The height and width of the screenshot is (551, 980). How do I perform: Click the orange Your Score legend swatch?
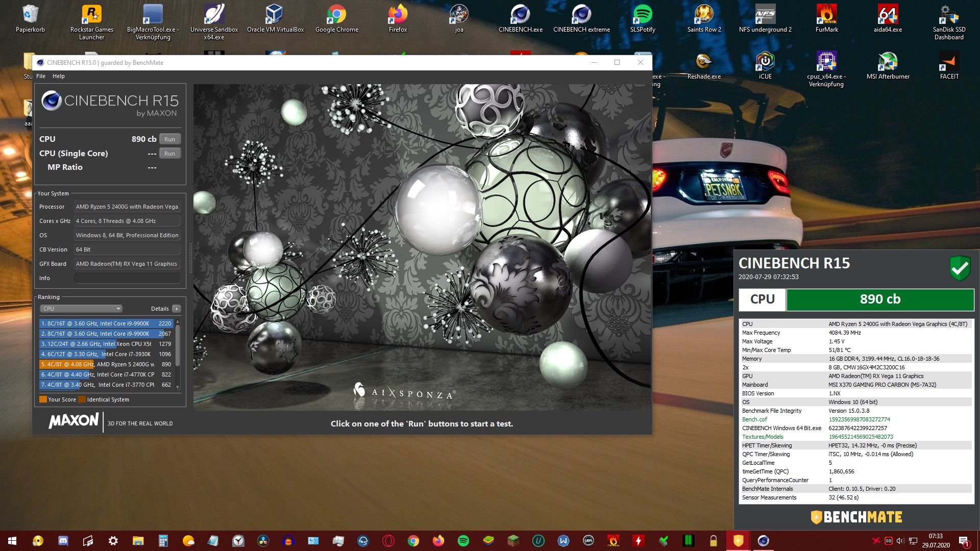[43, 399]
